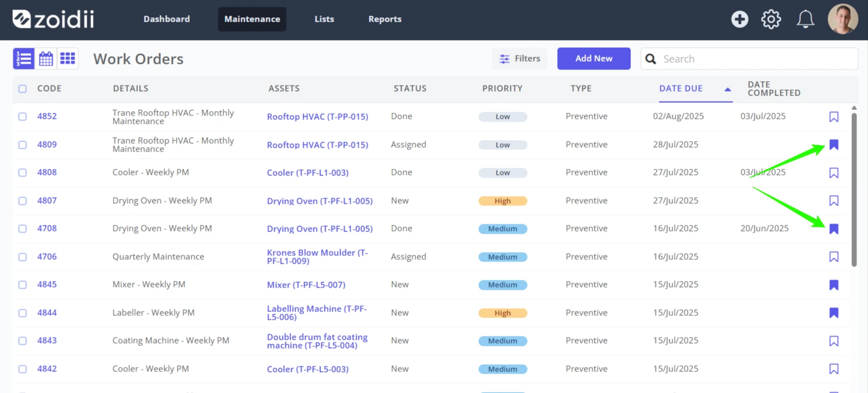The height and width of the screenshot is (393, 868).
Task: Open Krones Blow Moulder asset link
Action: (x=318, y=256)
